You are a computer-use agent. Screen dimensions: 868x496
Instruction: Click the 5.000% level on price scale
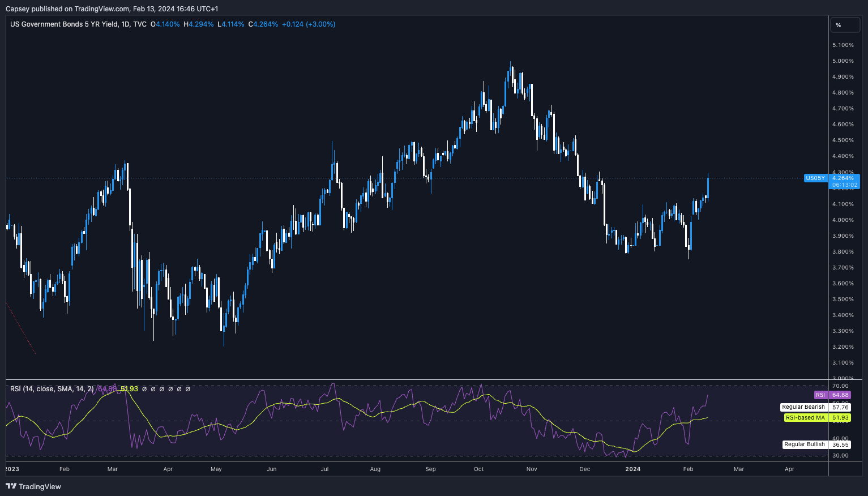[x=843, y=61]
